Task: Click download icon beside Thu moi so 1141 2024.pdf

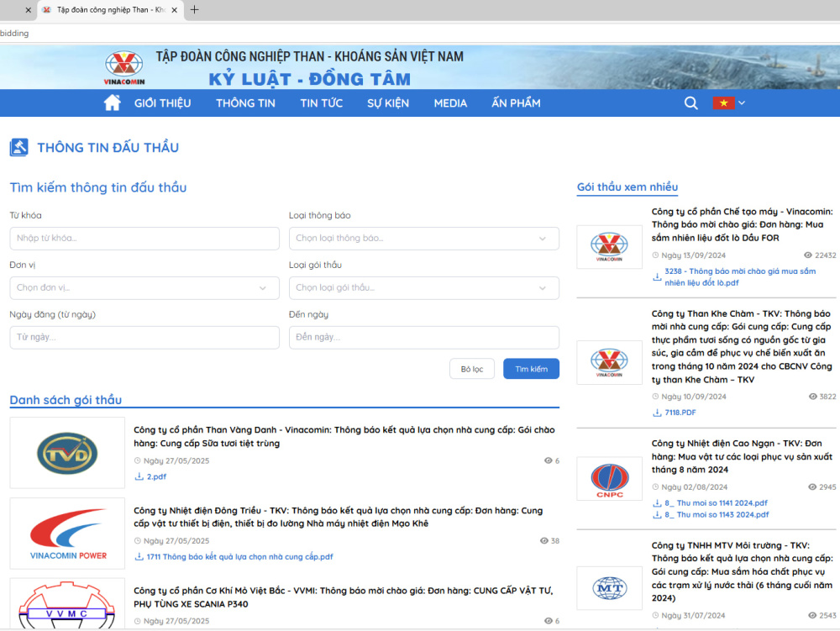Action: click(657, 503)
